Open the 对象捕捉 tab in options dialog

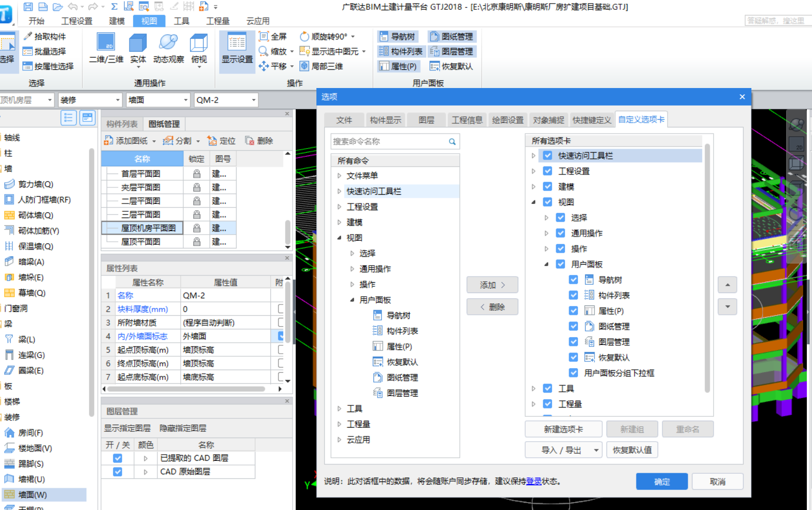(x=548, y=120)
